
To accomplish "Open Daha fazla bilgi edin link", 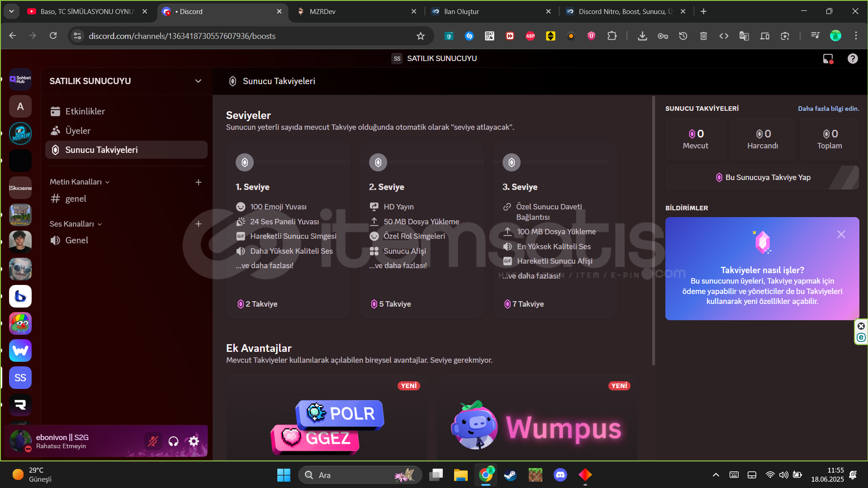I will click(828, 109).
